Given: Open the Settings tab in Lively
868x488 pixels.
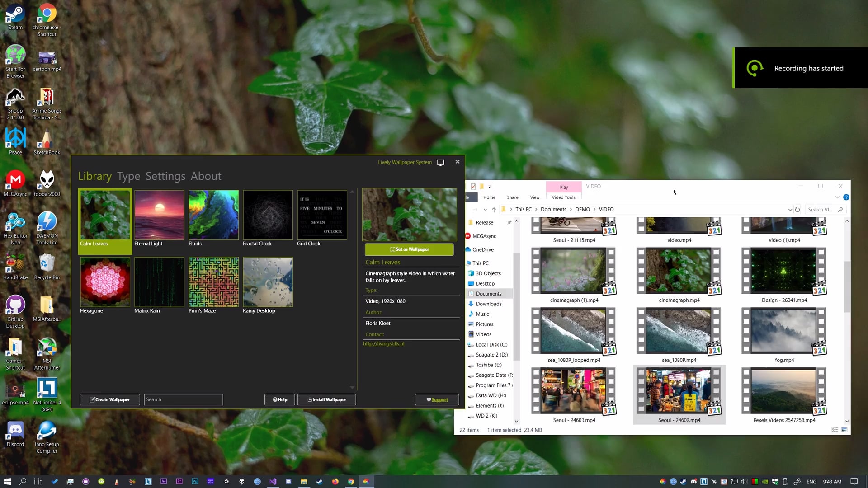Looking at the screenshot, I should 165,176.
